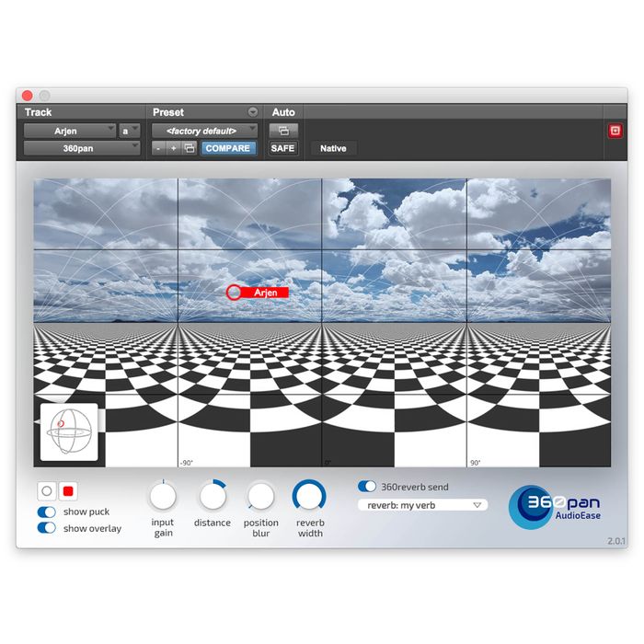Screen dimensions: 644x644
Task: Click the 360pan AudioEase logo
Action: tap(560, 507)
